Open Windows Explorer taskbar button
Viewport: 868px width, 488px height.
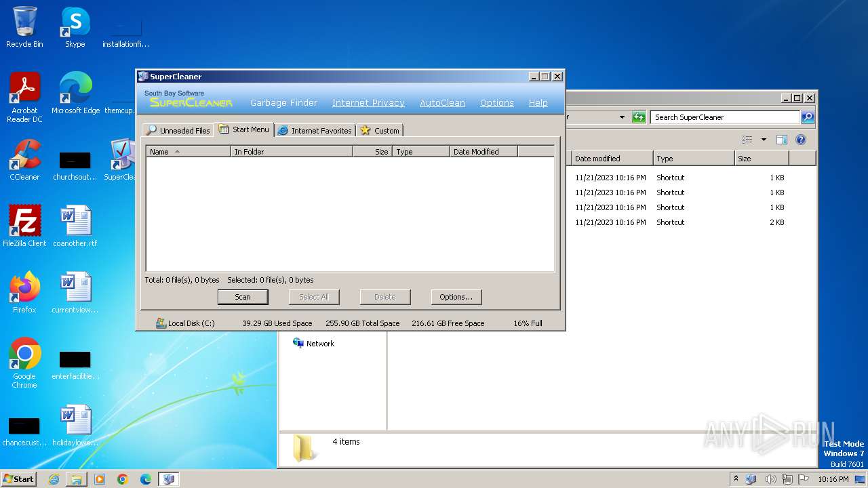(x=77, y=479)
